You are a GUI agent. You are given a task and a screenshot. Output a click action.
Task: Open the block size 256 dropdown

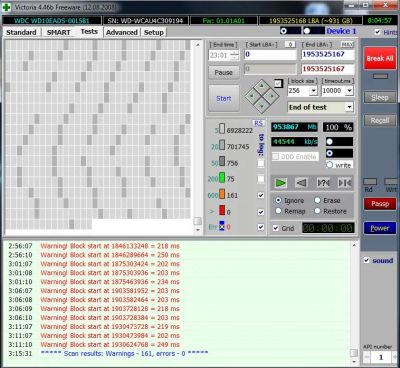[313, 91]
